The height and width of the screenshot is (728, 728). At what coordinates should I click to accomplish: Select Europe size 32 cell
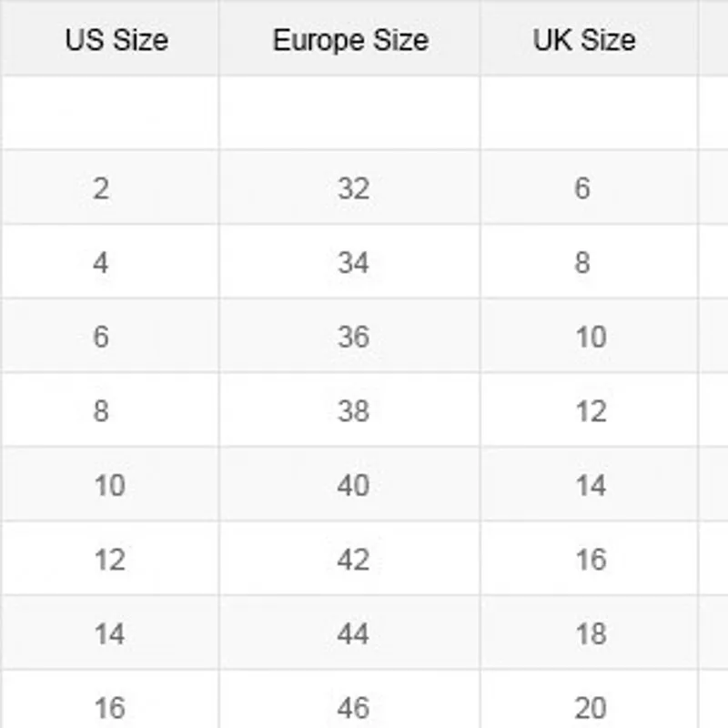pyautogui.click(x=353, y=188)
